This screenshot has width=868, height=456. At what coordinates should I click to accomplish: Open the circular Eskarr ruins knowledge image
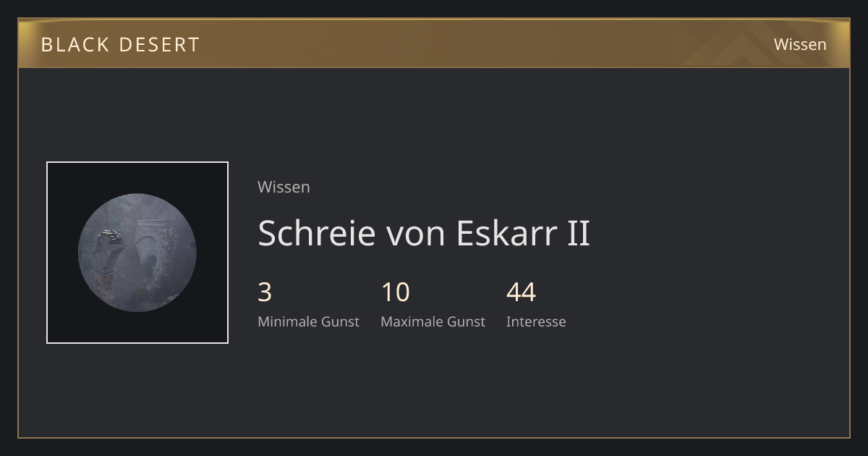[x=137, y=253]
